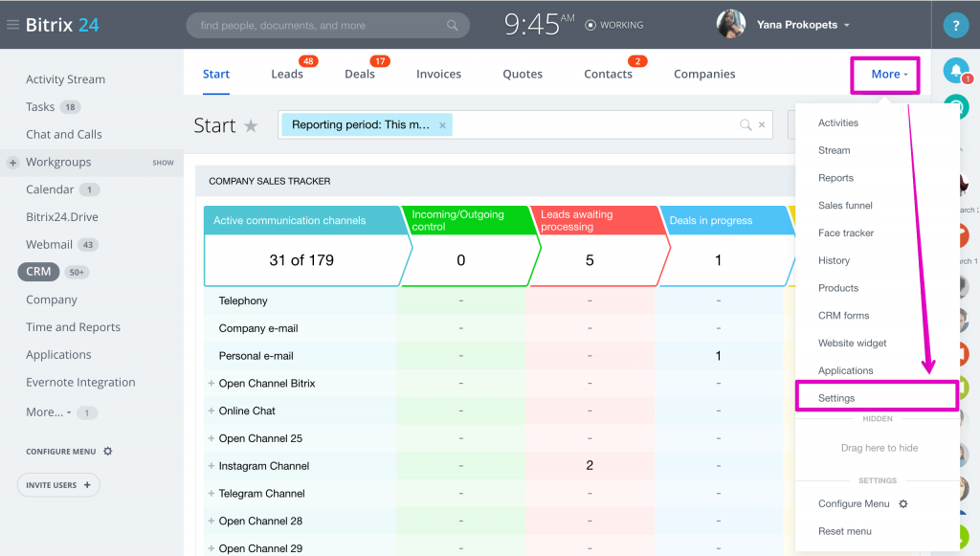Viewport: 980px width, 556px height.
Task: Expand the Open Channel Bitrix row
Action: (212, 383)
